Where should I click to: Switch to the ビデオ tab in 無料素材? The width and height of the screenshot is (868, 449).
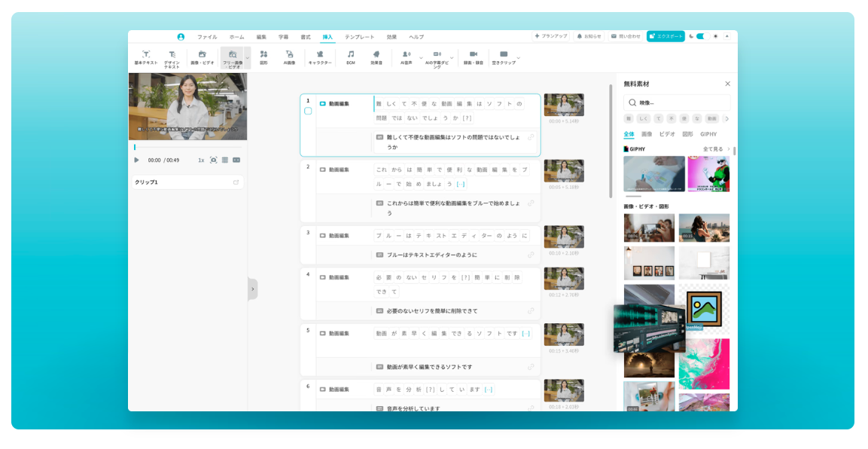tap(667, 134)
